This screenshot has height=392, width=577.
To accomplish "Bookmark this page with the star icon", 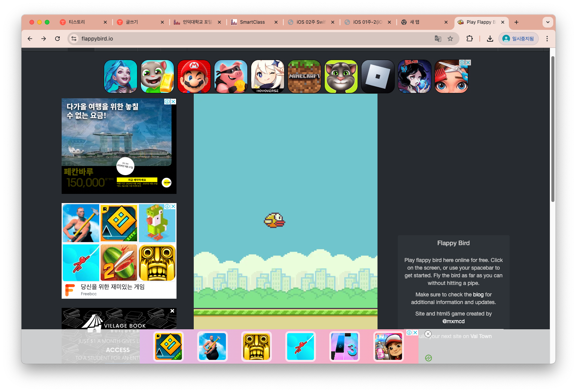I will 450,39.
